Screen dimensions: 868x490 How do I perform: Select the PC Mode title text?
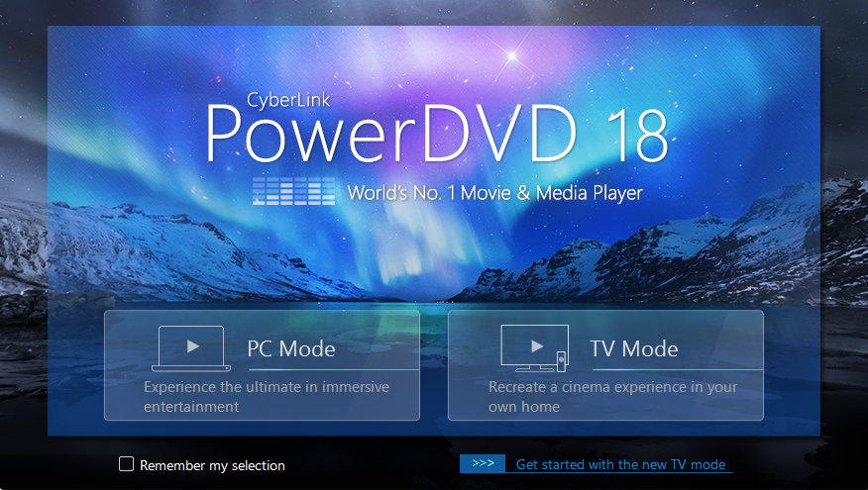(291, 349)
